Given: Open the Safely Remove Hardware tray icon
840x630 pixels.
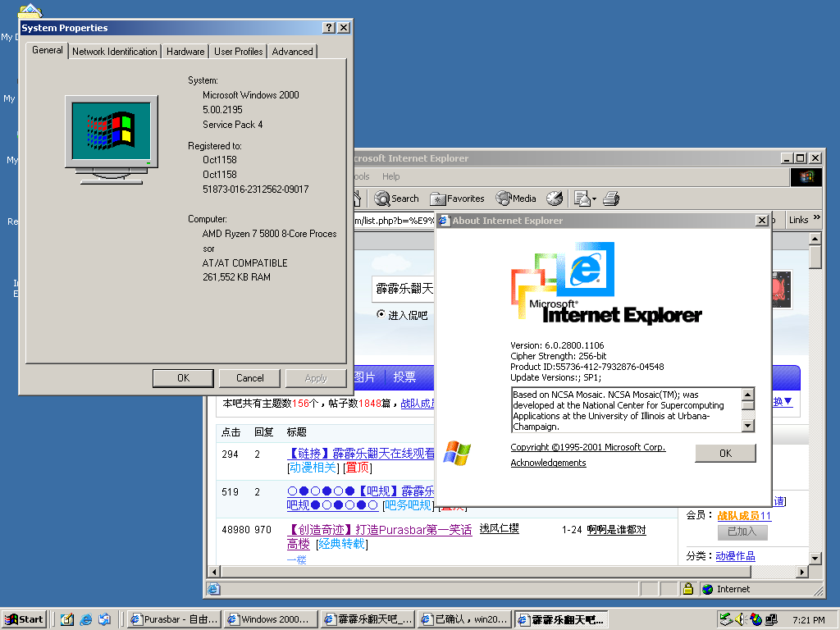Looking at the screenshot, I should point(726,619).
